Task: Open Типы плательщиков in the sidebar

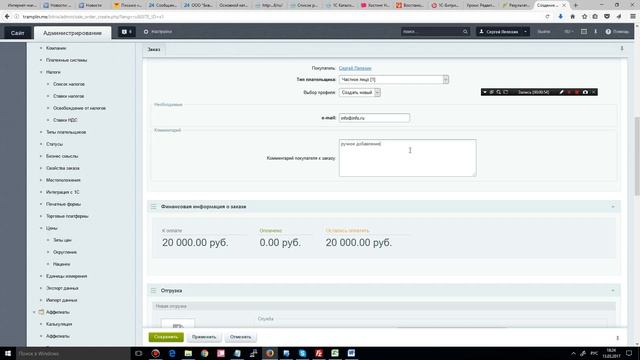Action: (x=66, y=132)
